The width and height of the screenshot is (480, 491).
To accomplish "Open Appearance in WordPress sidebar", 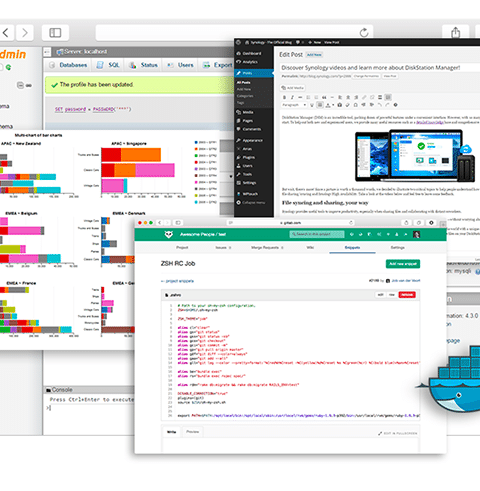I will point(249,140).
